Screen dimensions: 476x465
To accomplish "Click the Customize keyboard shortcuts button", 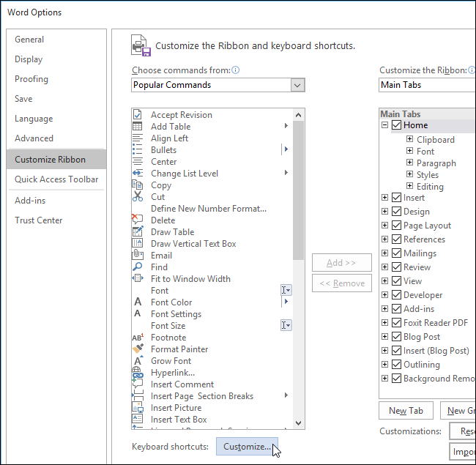I will pyautogui.click(x=247, y=447).
